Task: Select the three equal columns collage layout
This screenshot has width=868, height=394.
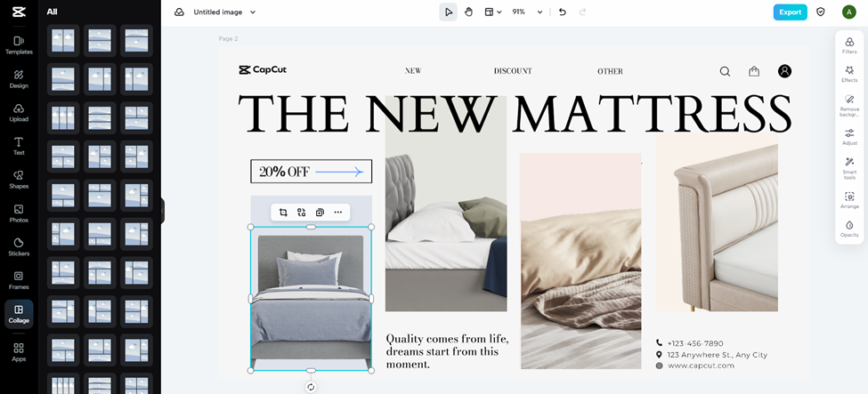Action: [63, 118]
